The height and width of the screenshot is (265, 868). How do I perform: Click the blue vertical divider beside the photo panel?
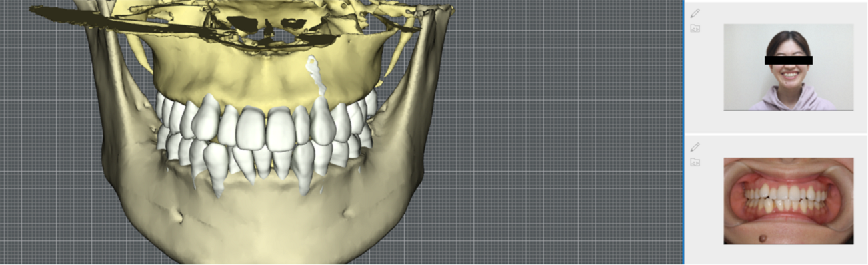(684, 132)
